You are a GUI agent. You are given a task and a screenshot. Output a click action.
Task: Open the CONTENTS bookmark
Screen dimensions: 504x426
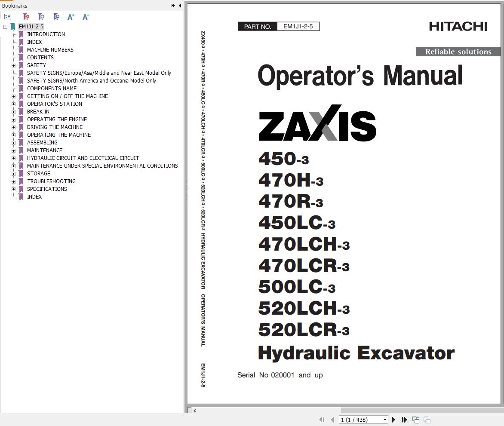pyautogui.click(x=40, y=57)
